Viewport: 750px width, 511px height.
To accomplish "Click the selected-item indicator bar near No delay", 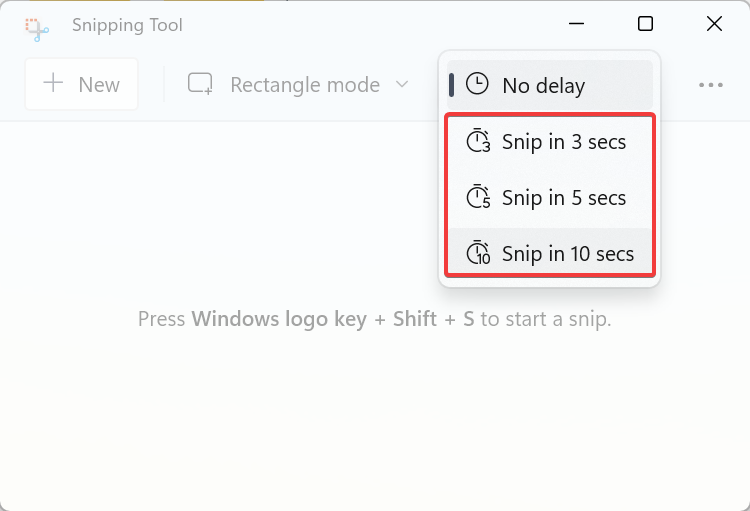I will [451, 85].
